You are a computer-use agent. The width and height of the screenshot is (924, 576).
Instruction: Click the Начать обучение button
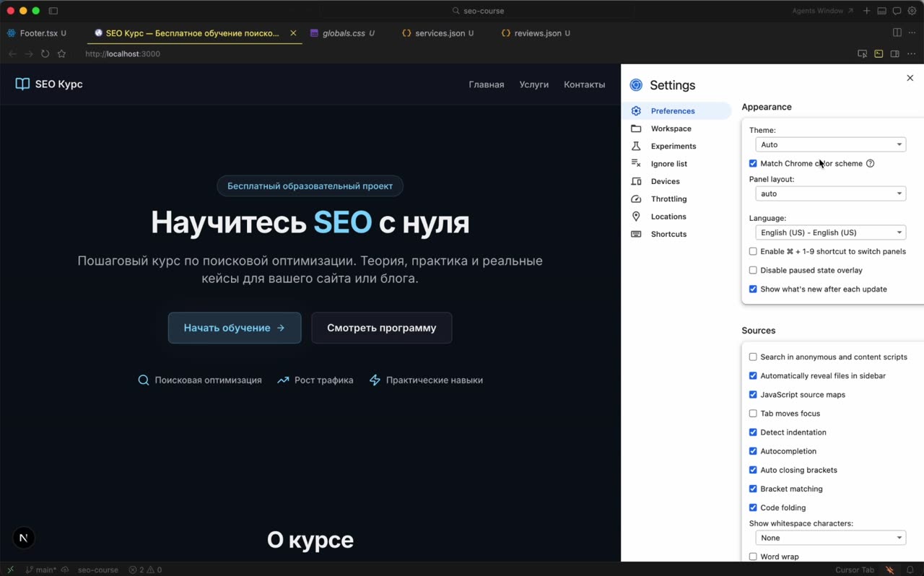pos(235,328)
